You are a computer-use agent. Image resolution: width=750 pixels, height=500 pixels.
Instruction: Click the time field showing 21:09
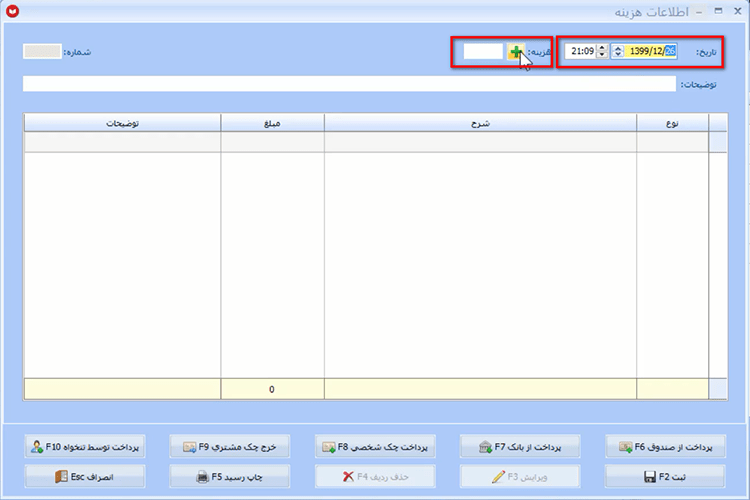point(581,51)
